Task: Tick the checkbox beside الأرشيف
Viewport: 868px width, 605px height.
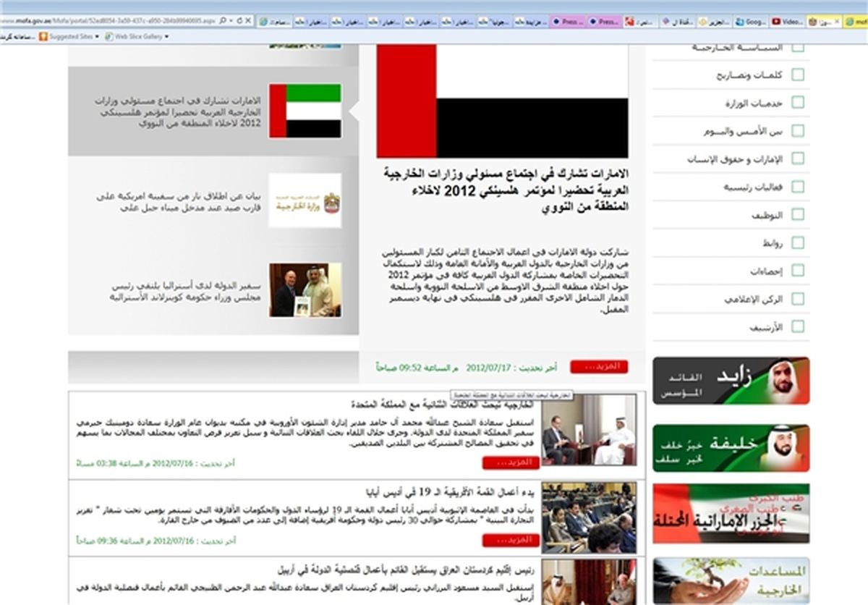Action: pyautogui.click(x=797, y=326)
